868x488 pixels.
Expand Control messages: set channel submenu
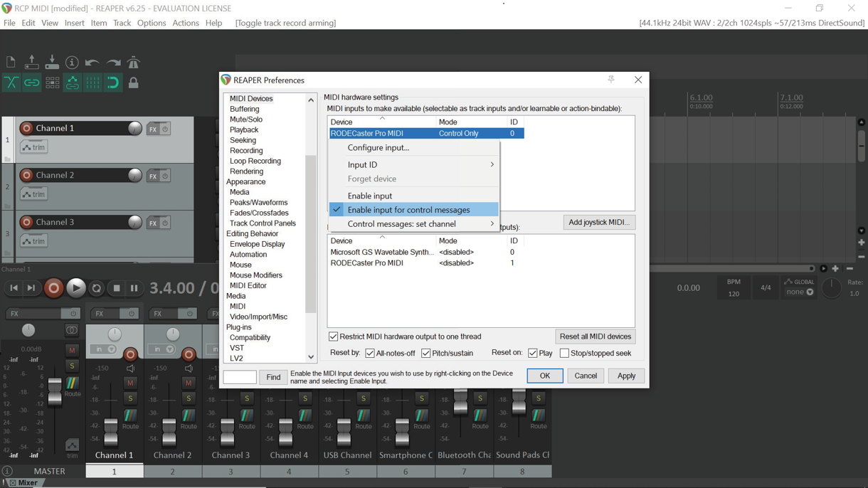(x=418, y=224)
